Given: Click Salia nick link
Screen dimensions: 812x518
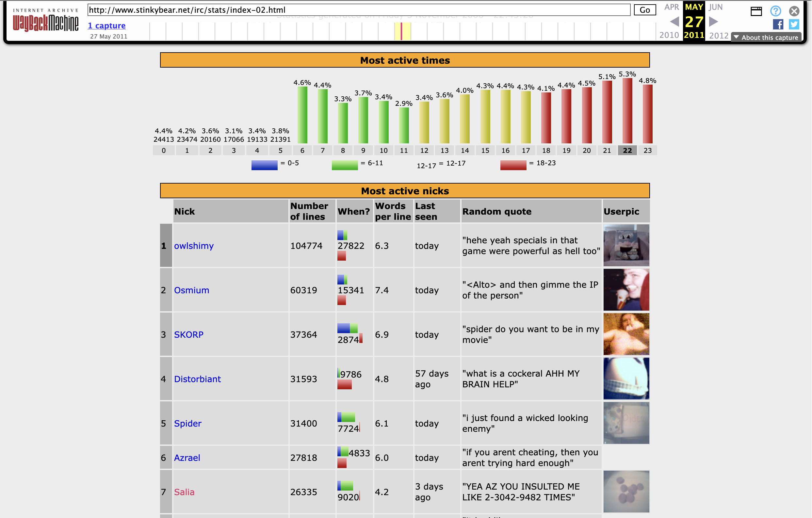Looking at the screenshot, I should point(184,492).
